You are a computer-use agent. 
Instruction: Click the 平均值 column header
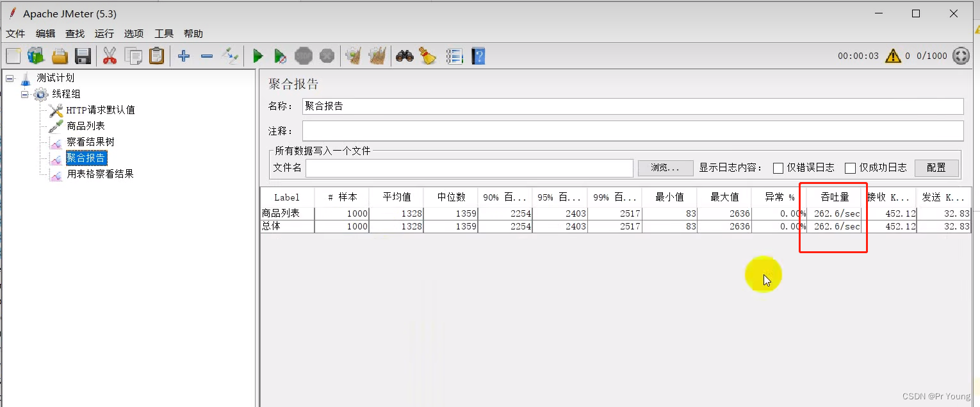[396, 197]
